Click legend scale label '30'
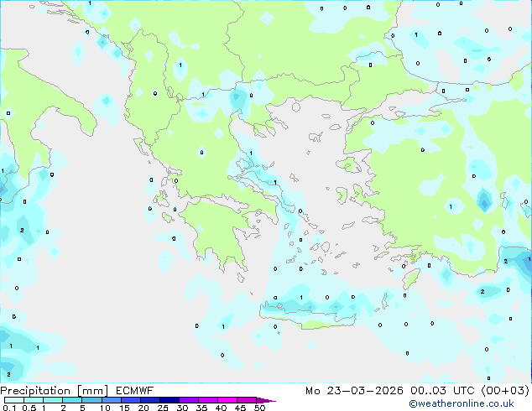The height and width of the screenshot is (411, 532). [x=182, y=408]
